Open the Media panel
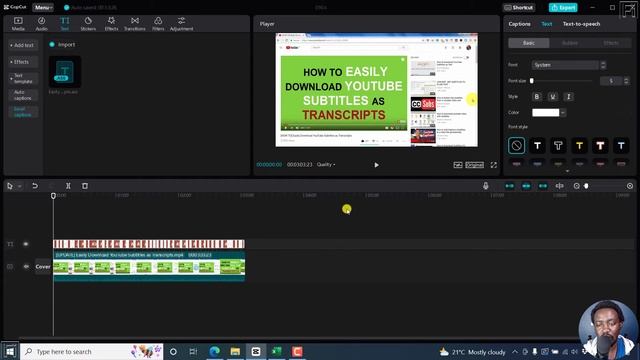 click(x=18, y=24)
